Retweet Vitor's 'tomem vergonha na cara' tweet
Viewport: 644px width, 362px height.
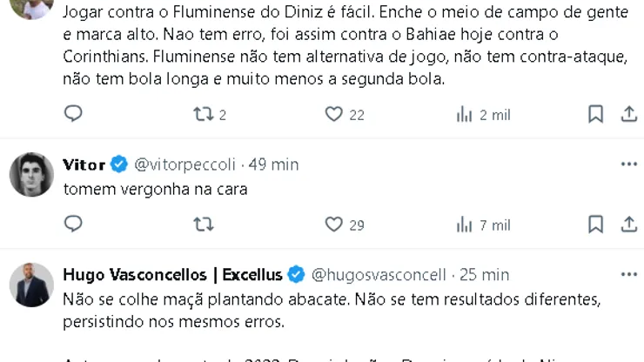coord(204,225)
